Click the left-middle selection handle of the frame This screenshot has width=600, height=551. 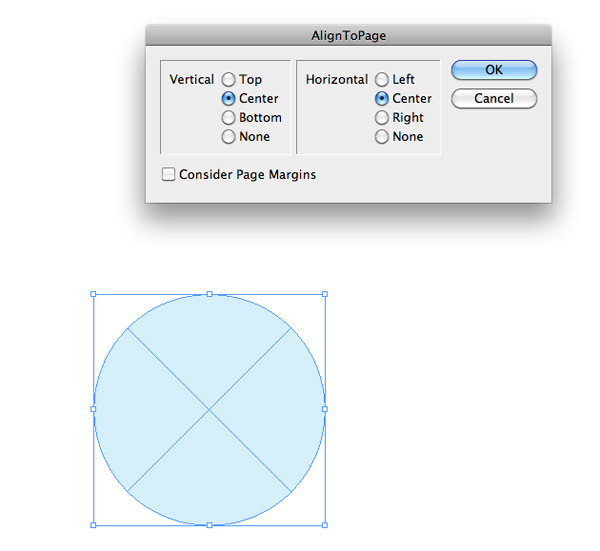(93, 409)
